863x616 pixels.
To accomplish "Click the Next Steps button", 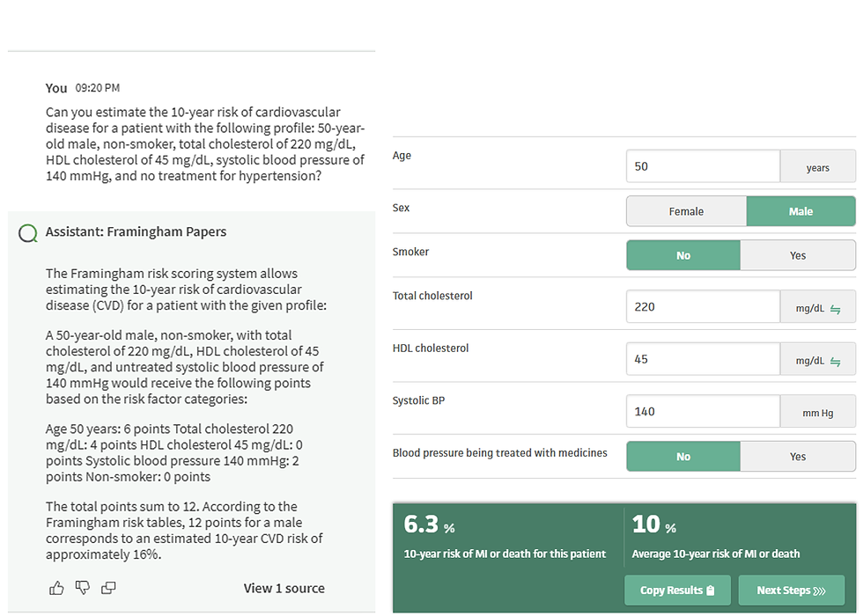I will [x=791, y=590].
